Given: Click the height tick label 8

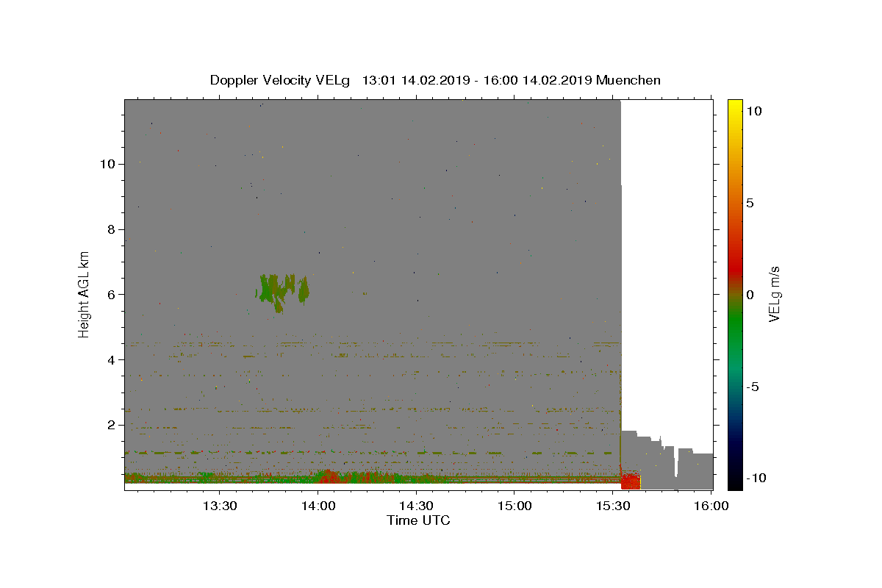Looking at the screenshot, I should 110,229.
